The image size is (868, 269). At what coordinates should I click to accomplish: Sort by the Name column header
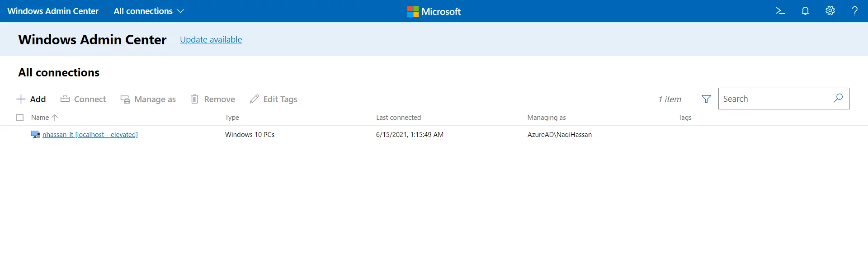coord(40,118)
